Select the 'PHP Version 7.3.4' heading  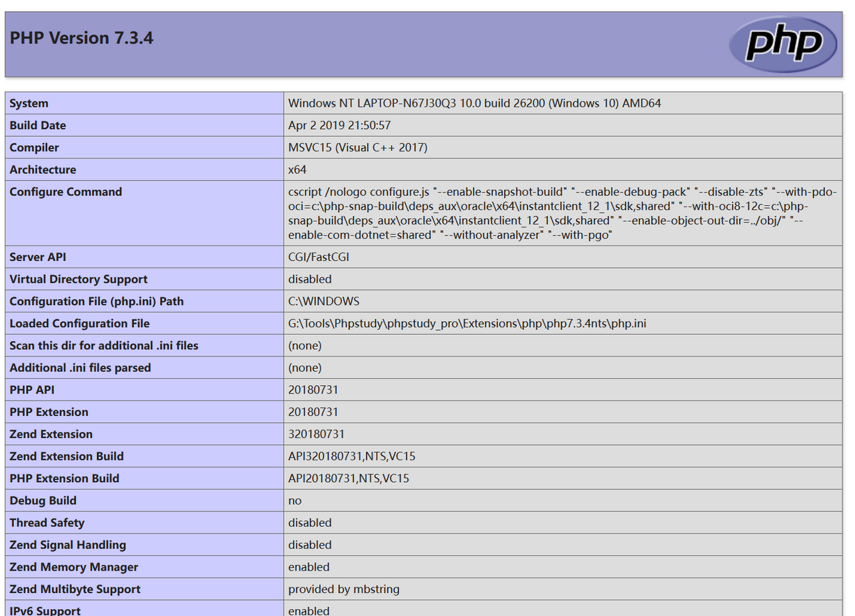(x=82, y=38)
